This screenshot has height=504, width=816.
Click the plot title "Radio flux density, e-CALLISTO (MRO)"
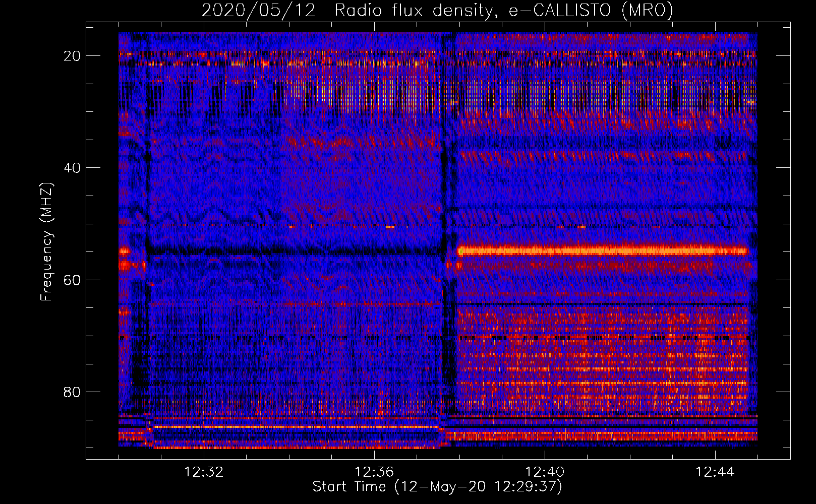pos(503,11)
